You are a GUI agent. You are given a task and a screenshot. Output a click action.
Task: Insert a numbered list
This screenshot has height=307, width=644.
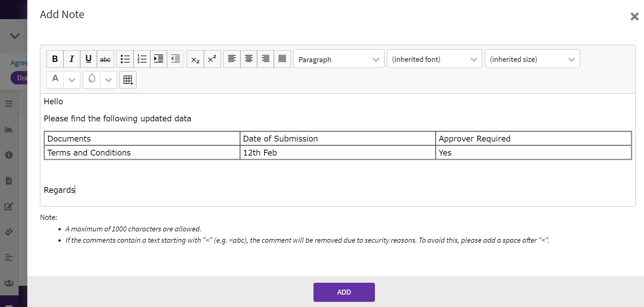click(x=142, y=59)
